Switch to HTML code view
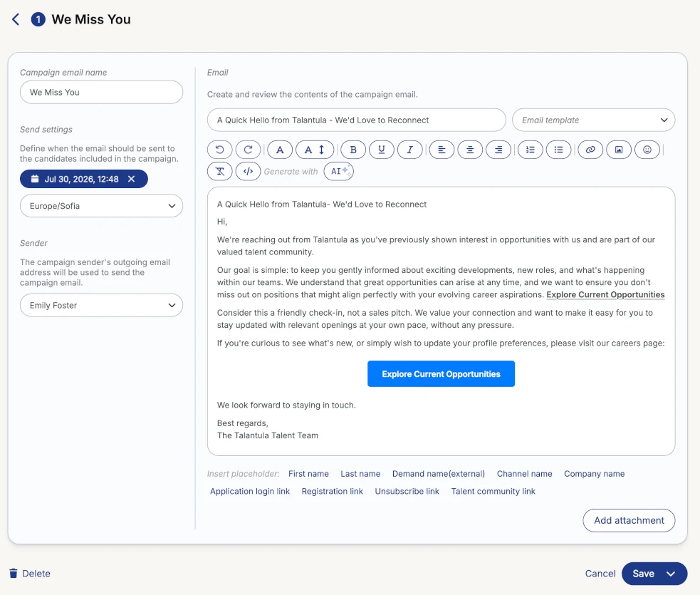The height and width of the screenshot is (595, 700). [249, 171]
